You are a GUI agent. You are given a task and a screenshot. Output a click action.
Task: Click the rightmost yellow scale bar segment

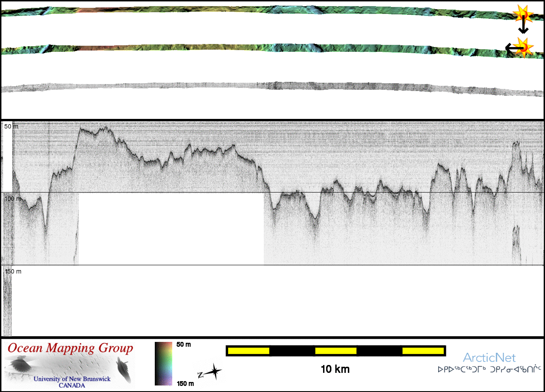(422, 351)
